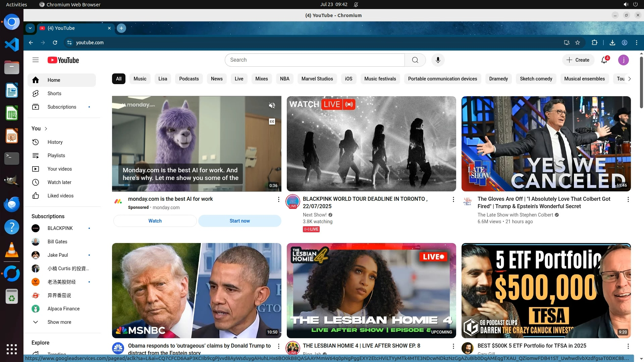Click the voice search microphone icon
This screenshot has height=362, width=644.
[438, 60]
